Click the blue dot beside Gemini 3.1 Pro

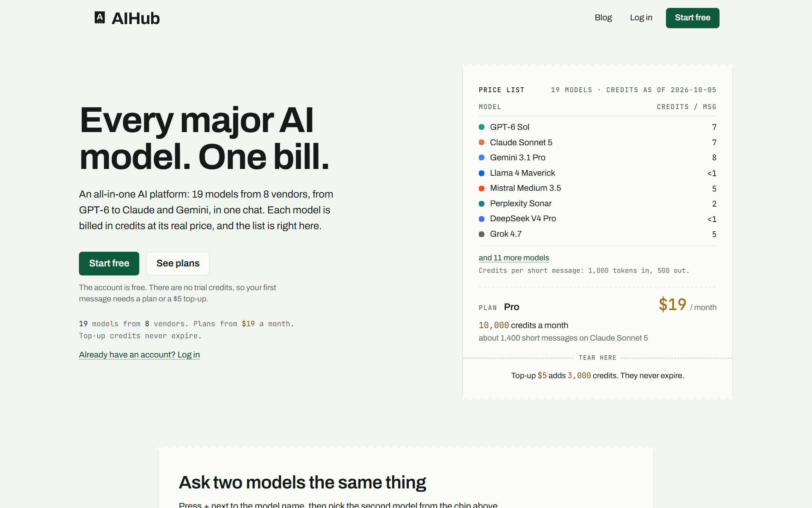pos(482,158)
